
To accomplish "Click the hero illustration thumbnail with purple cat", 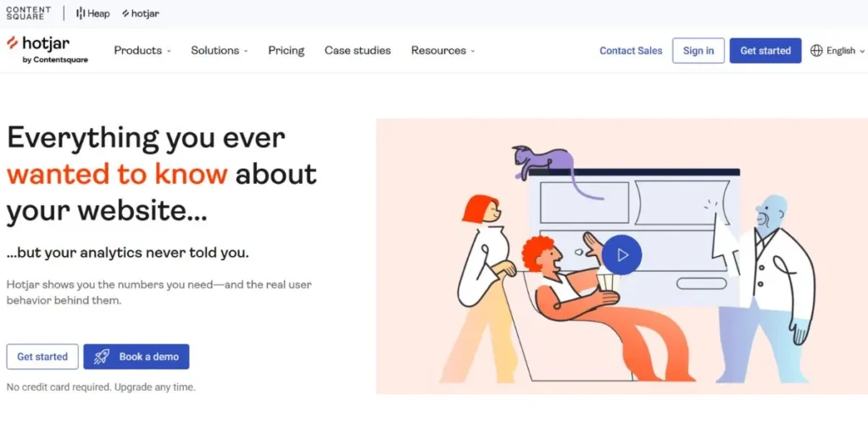I will pos(621,256).
